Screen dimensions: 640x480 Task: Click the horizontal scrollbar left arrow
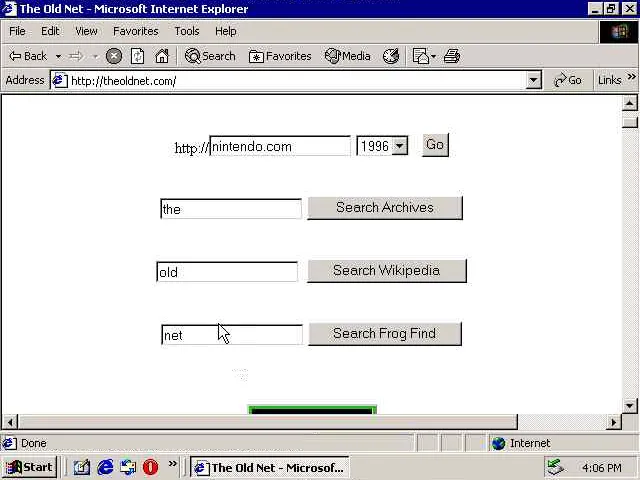pyautogui.click(x=10, y=422)
